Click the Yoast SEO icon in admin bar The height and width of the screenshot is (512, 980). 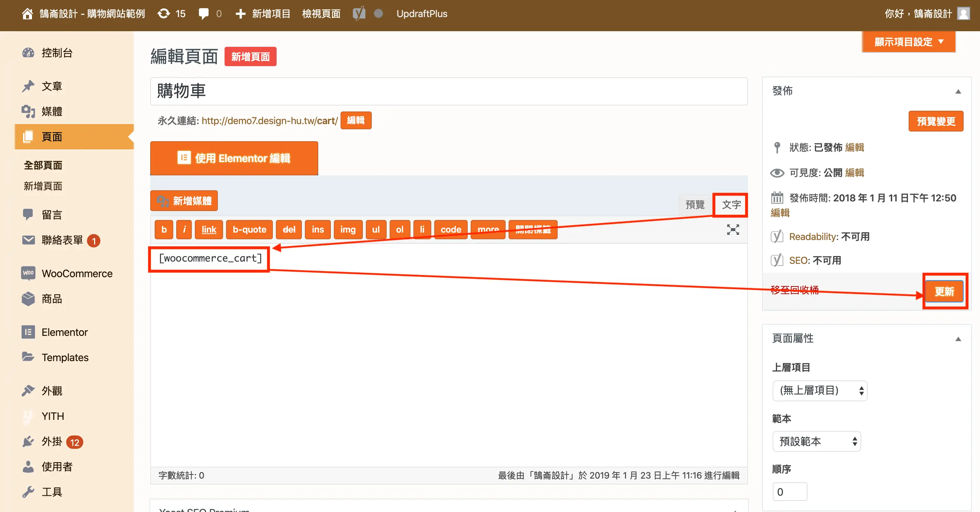359,14
